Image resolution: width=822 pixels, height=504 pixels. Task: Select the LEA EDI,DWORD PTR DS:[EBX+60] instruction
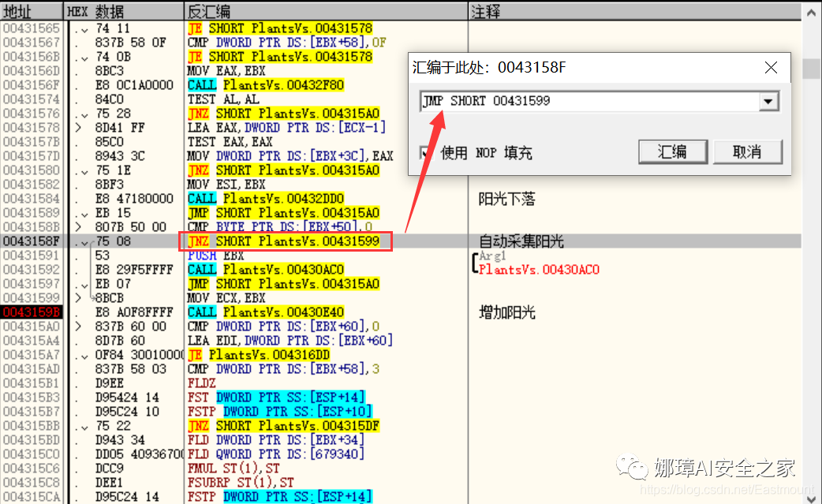click(290, 341)
